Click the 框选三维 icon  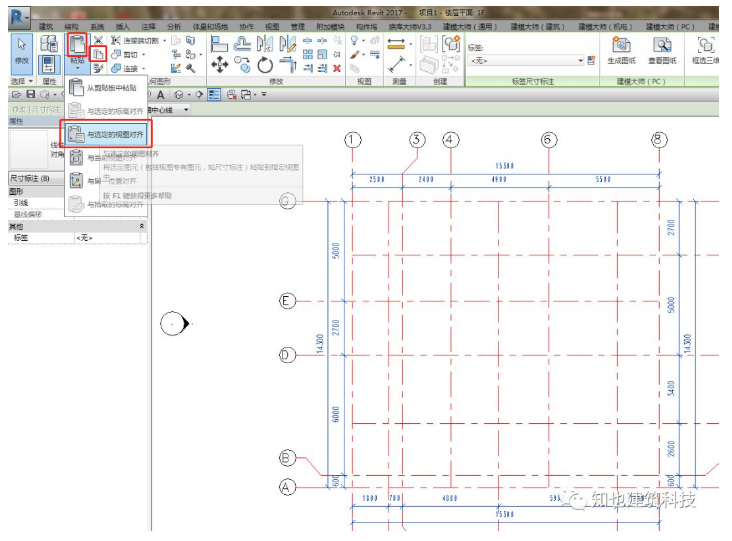pyautogui.click(x=705, y=45)
